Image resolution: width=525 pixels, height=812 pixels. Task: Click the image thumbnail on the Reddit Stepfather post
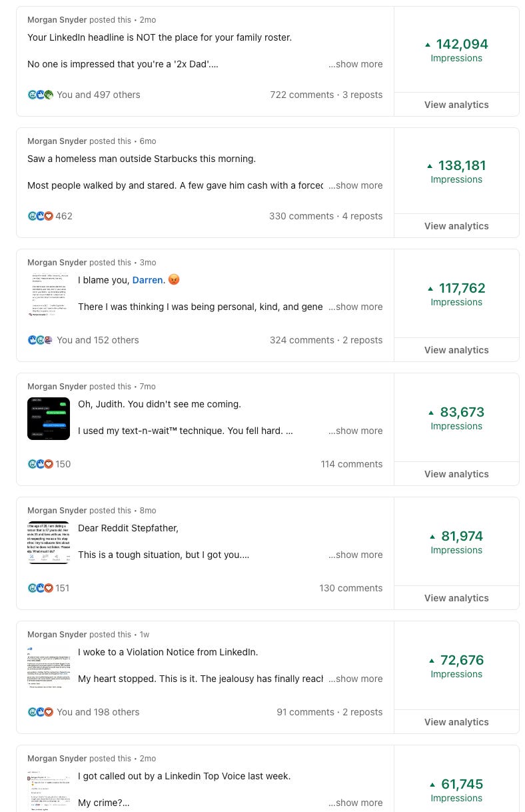[x=49, y=543]
